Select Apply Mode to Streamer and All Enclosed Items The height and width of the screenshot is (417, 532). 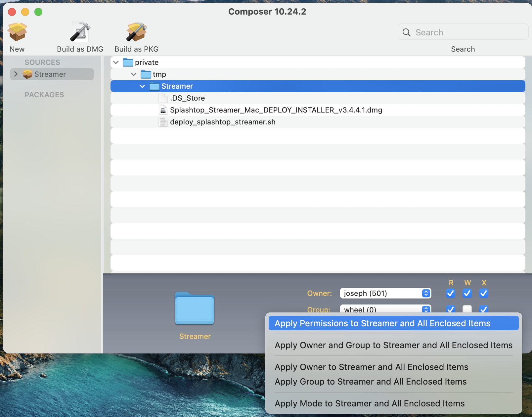click(x=370, y=403)
